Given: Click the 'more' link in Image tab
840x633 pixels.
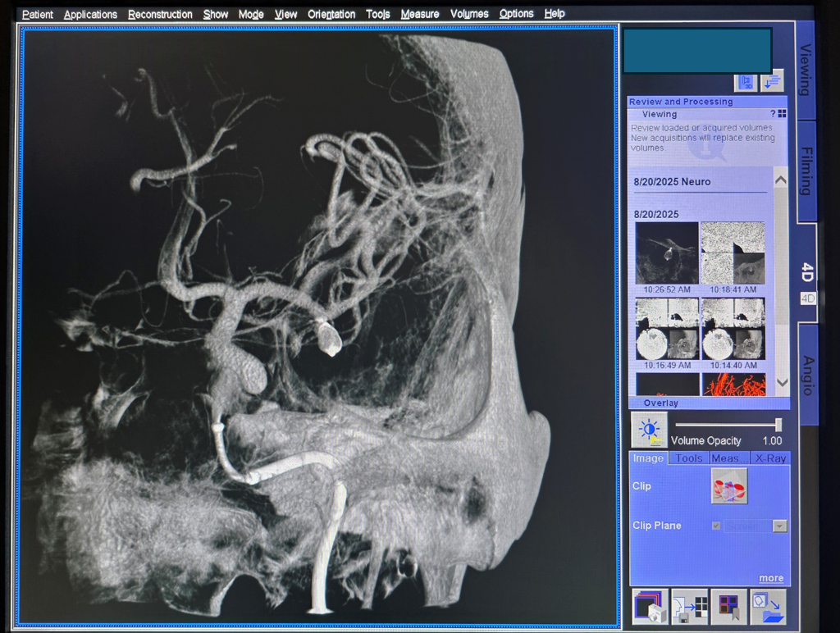Looking at the screenshot, I should tap(770, 578).
